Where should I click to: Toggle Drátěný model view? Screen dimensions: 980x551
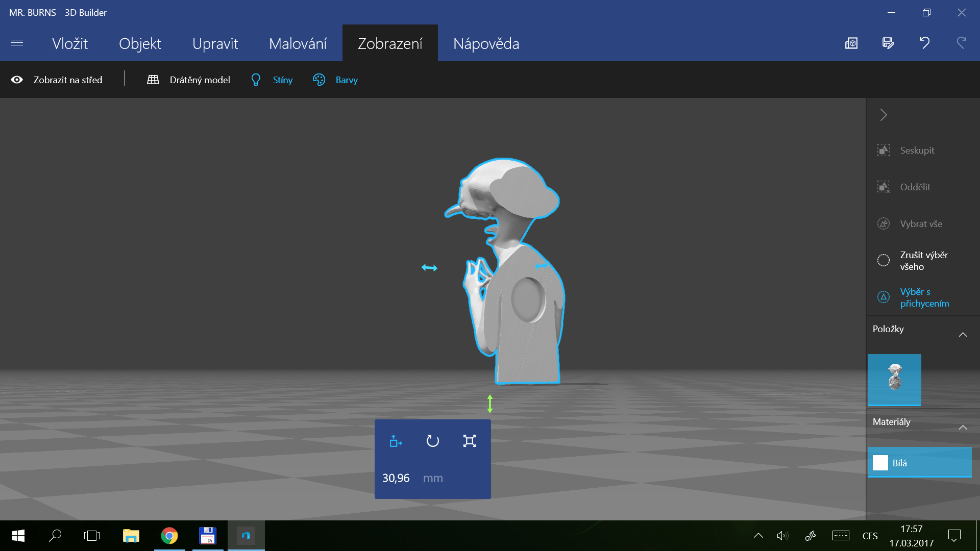tap(200, 80)
